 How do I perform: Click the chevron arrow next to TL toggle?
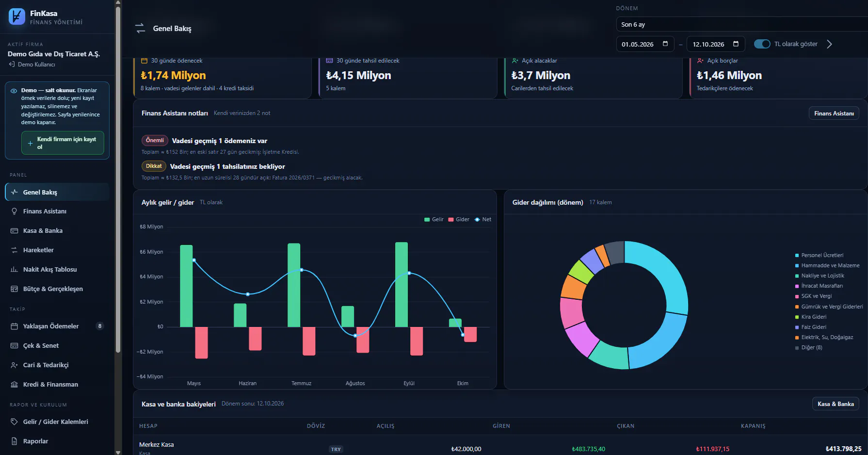coord(829,44)
